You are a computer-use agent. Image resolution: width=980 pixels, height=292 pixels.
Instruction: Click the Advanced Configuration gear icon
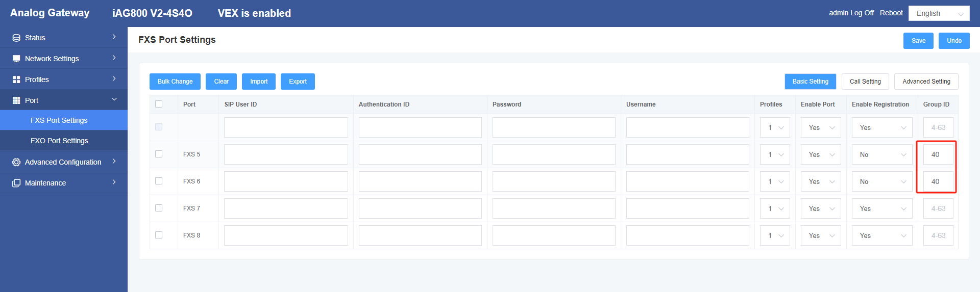point(16,162)
